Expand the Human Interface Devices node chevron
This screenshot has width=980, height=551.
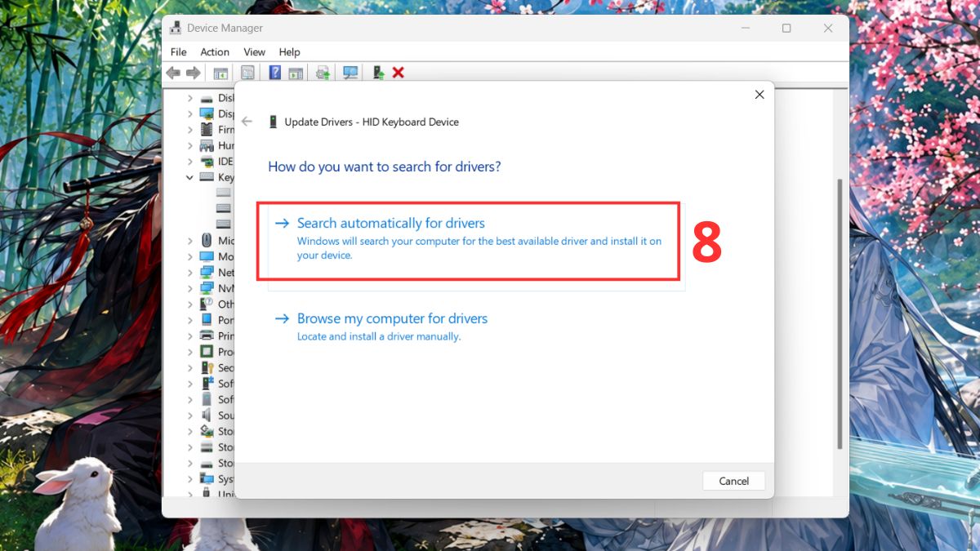coord(189,146)
